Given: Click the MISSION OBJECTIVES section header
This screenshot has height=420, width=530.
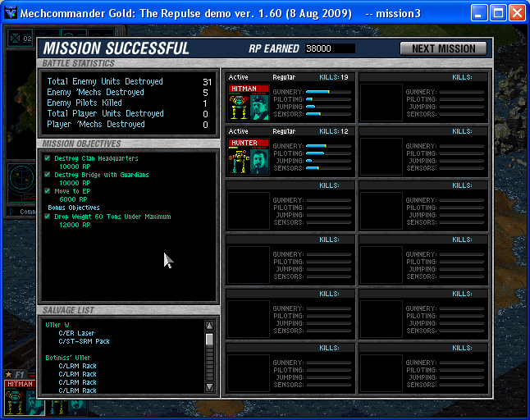Looking at the screenshot, I should click(81, 144).
